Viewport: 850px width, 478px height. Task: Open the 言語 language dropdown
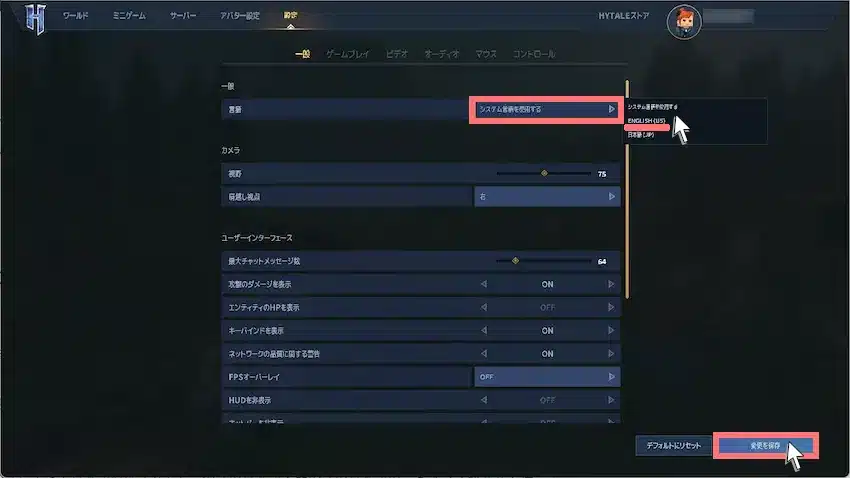[546, 109]
